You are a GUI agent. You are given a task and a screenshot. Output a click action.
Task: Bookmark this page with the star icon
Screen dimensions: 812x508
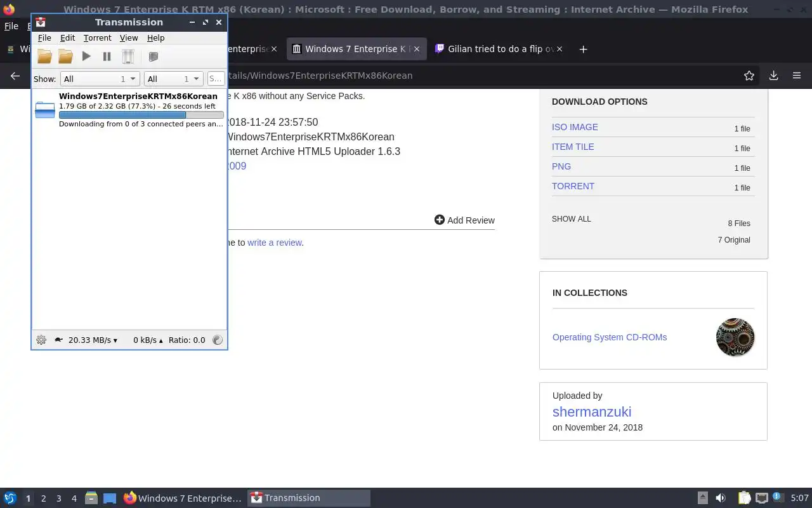click(x=749, y=76)
